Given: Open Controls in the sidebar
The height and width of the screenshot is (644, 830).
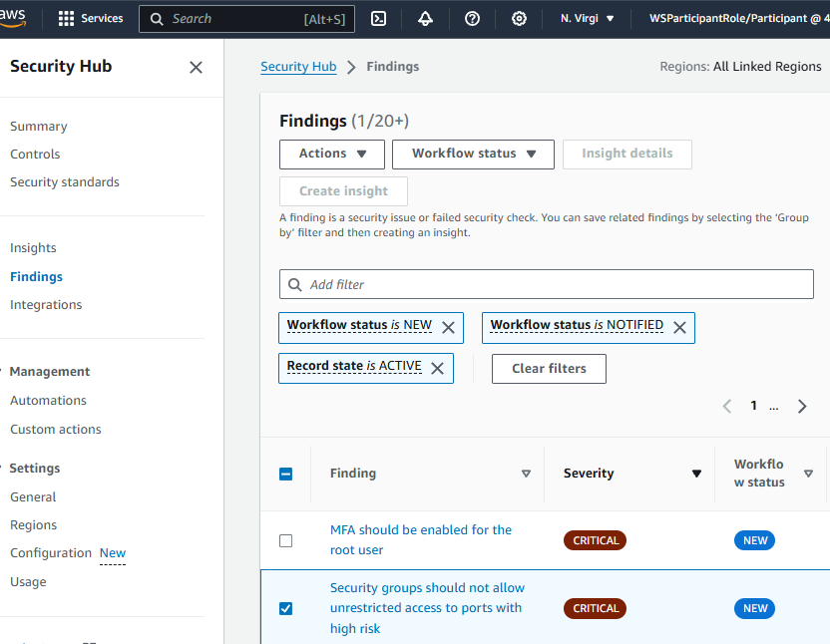Looking at the screenshot, I should pyautogui.click(x=35, y=154).
